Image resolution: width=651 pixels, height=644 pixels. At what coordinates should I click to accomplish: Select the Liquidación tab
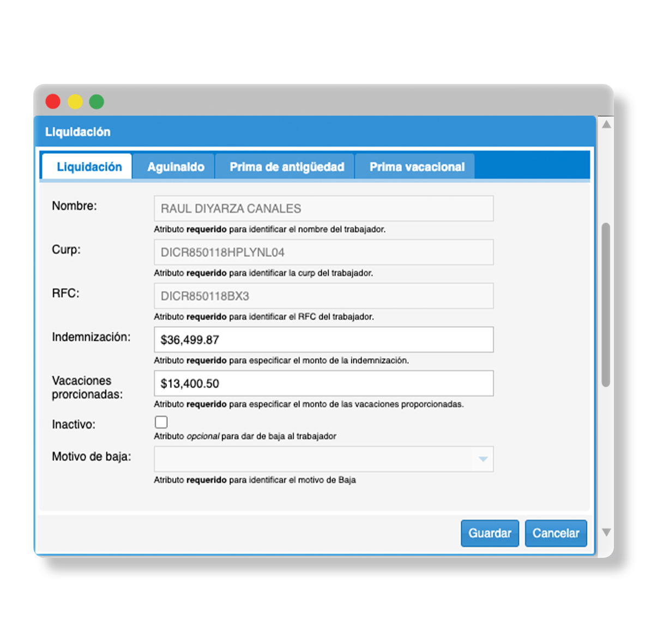89,167
